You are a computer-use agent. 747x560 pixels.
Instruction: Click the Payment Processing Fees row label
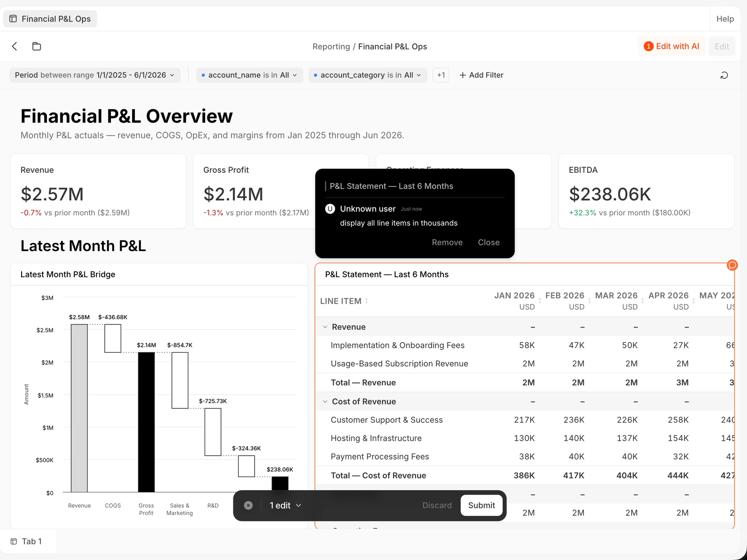pos(380,457)
